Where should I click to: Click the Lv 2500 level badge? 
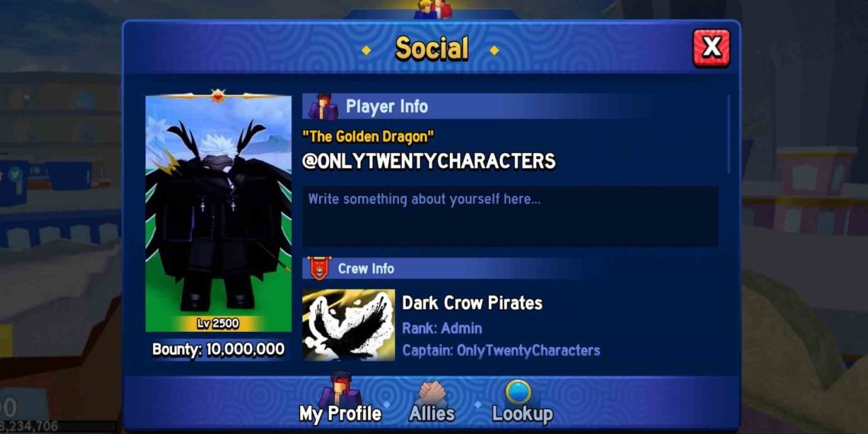click(218, 324)
